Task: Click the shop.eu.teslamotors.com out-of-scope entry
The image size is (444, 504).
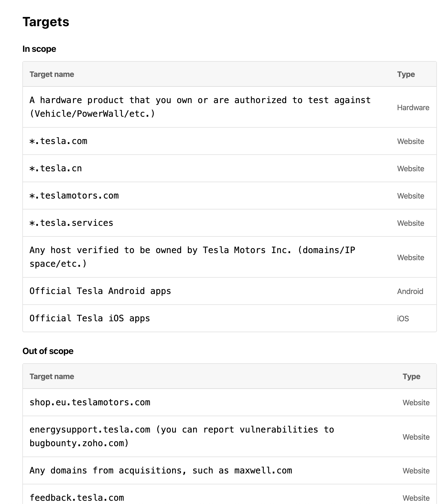Action: (x=90, y=402)
